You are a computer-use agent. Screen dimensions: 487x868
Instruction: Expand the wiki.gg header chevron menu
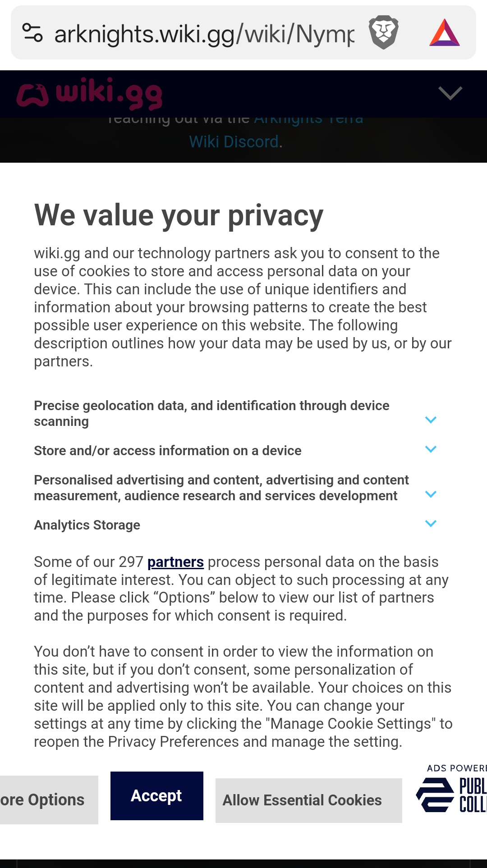(450, 93)
